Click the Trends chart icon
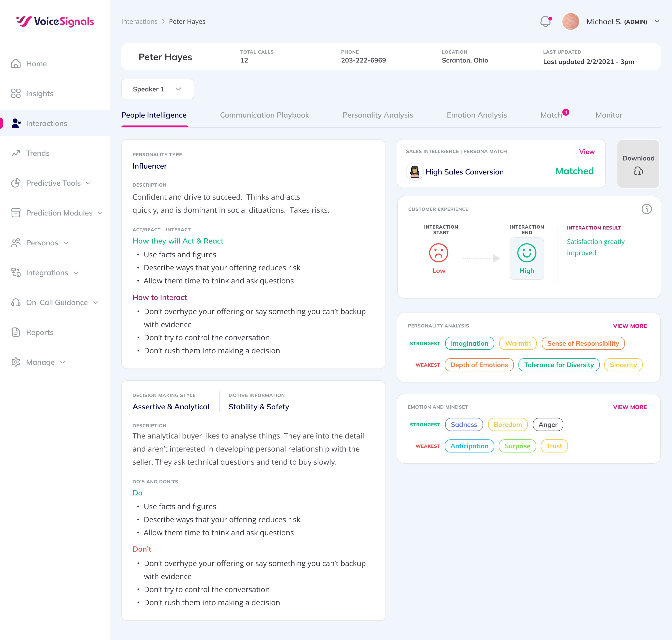 (16, 153)
